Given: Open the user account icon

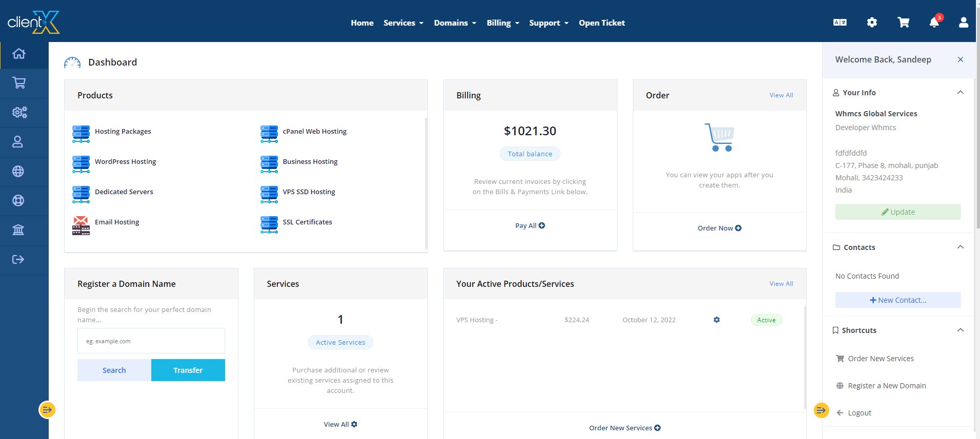Looking at the screenshot, I should click(964, 23).
